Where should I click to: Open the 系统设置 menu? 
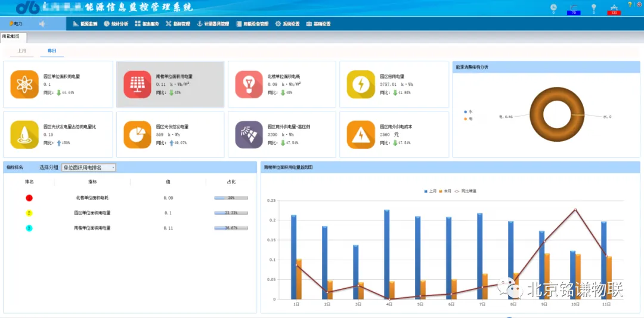coord(287,24)
